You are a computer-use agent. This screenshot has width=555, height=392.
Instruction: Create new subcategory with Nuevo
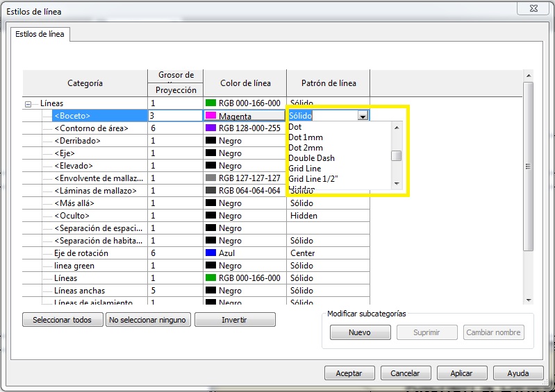coord(359,332)
